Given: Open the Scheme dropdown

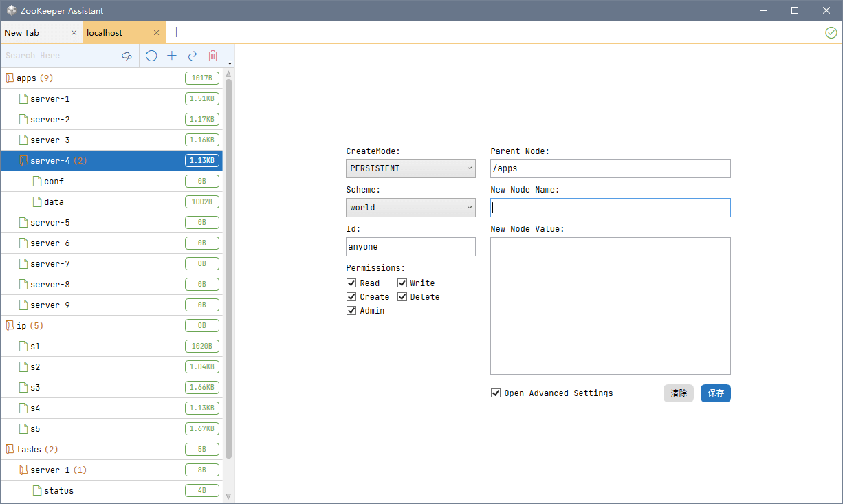Looking at the screenshot, I should (x=410, y=208).
